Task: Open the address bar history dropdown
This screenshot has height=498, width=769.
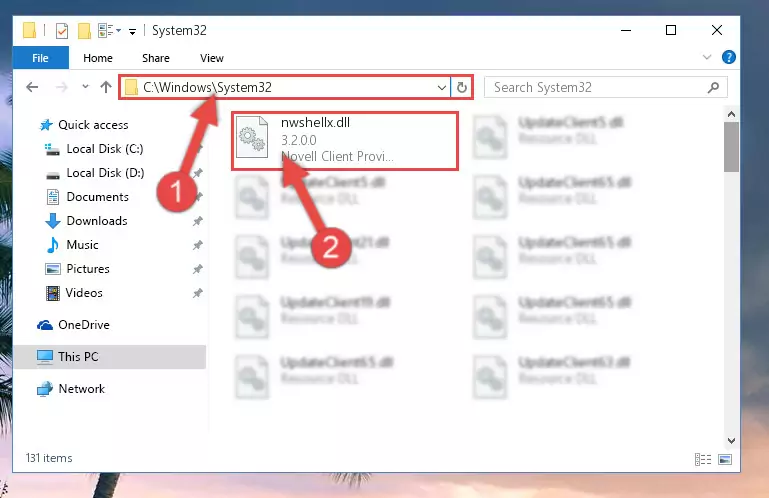Action: 441,88
